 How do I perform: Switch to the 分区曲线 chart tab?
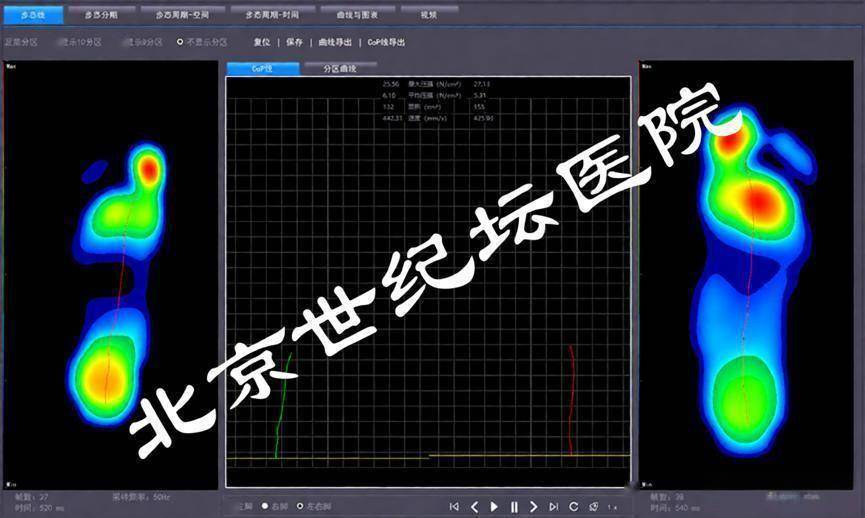(x=340, y=68)
